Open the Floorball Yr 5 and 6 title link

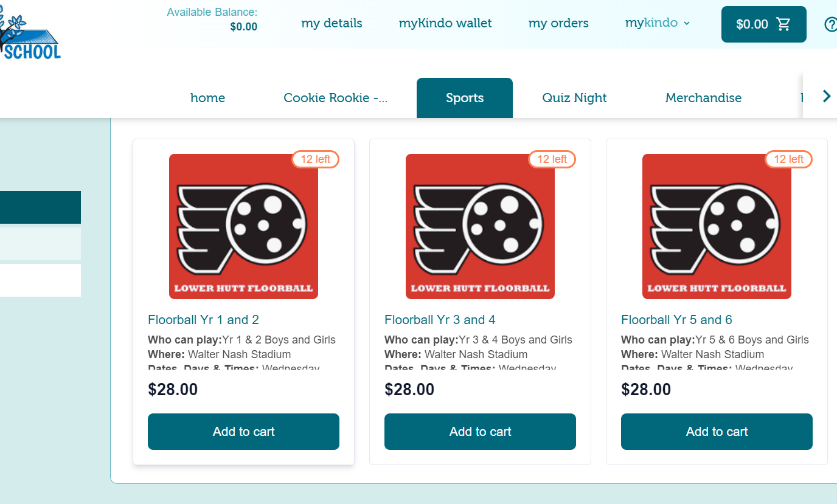pyautogui.click(x=676, y=320)
